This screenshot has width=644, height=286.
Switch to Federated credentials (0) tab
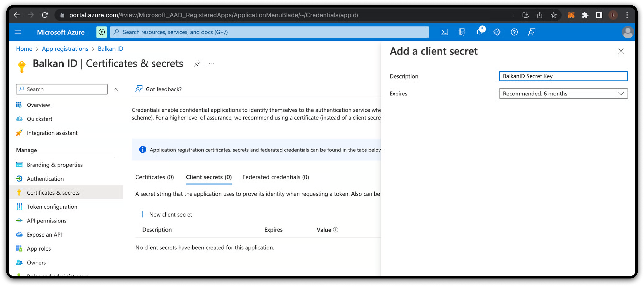click(x=275, y=177)
